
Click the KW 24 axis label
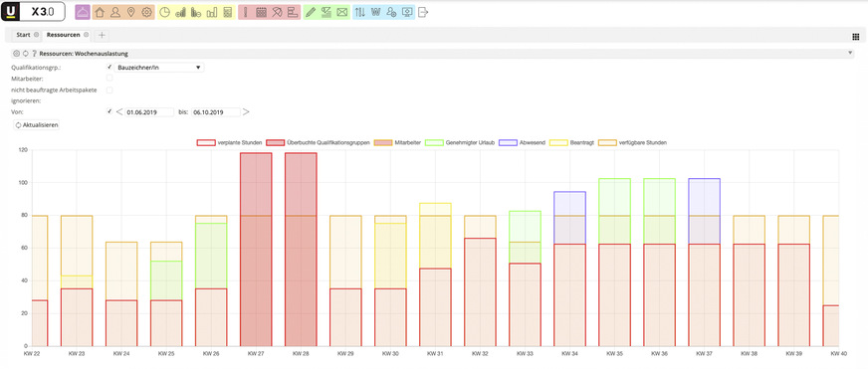[x=121, y=353]
